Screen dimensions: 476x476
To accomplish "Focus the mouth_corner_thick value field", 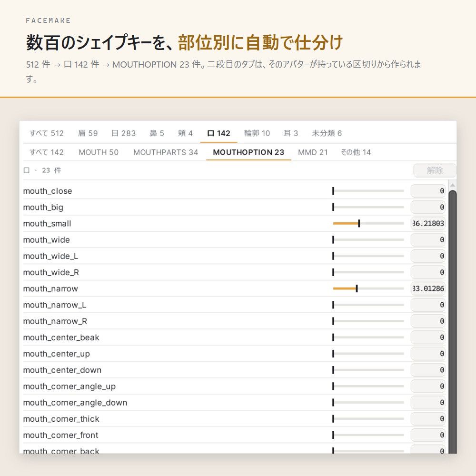I will click(428, 419).
